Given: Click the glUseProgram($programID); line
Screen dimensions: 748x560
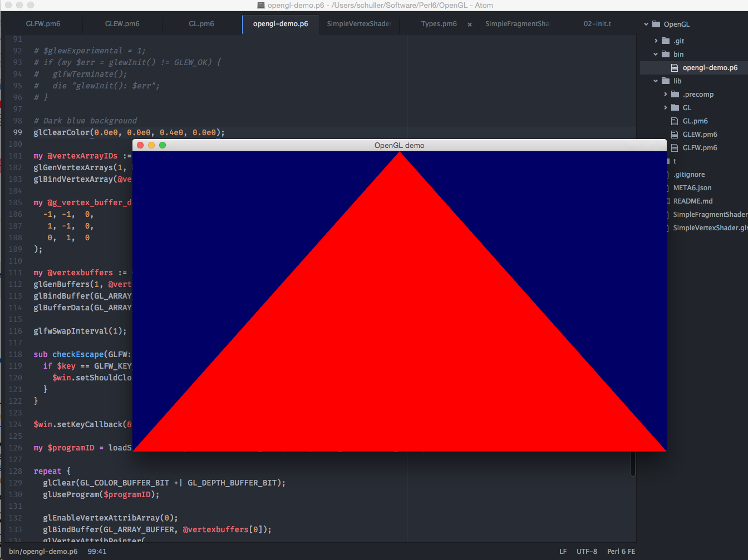Looking at the screenshot, I should [101, 494].
